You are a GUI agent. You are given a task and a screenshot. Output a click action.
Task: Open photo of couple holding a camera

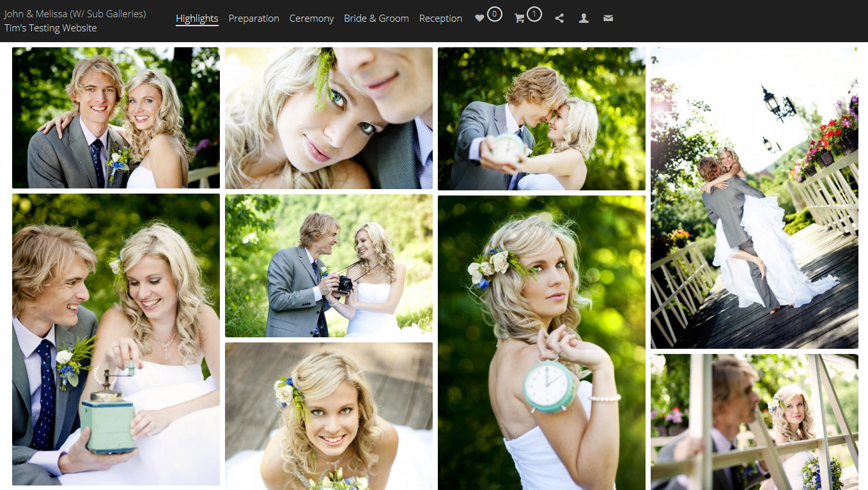pyautogui.click(x=329, y=266)
